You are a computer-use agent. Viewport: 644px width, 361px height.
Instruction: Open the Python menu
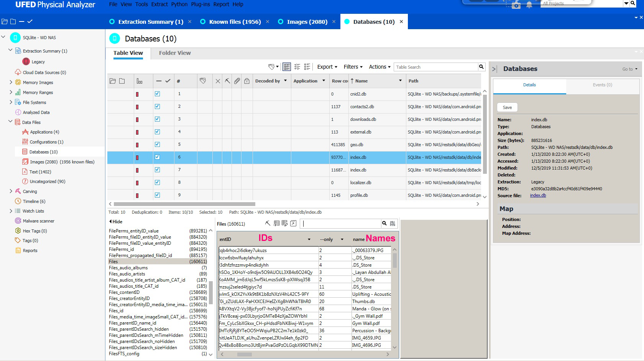179,4
